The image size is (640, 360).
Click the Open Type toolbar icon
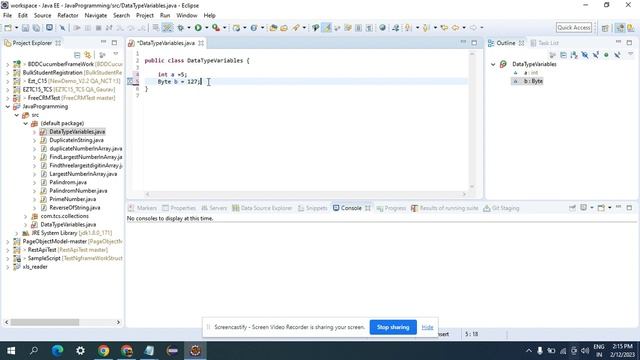coord(273,28)
